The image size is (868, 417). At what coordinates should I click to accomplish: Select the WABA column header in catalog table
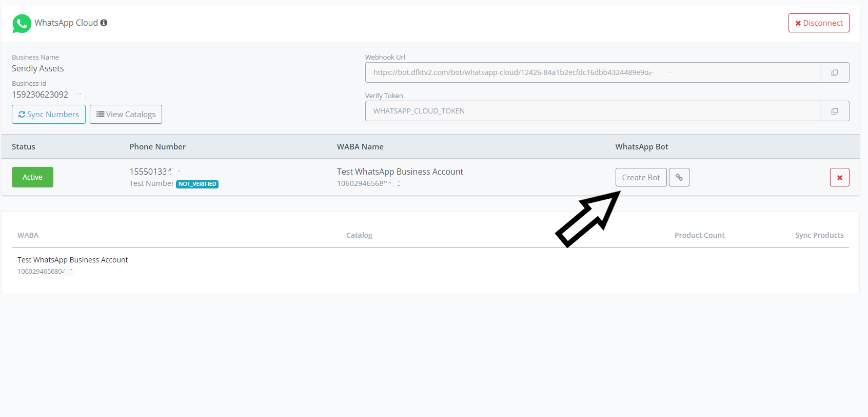coord(28,235)
